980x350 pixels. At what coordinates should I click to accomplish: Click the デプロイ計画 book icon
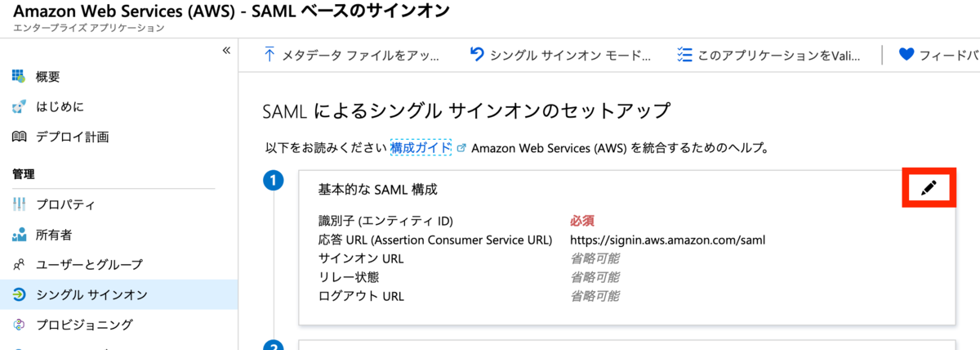[20, 137]
